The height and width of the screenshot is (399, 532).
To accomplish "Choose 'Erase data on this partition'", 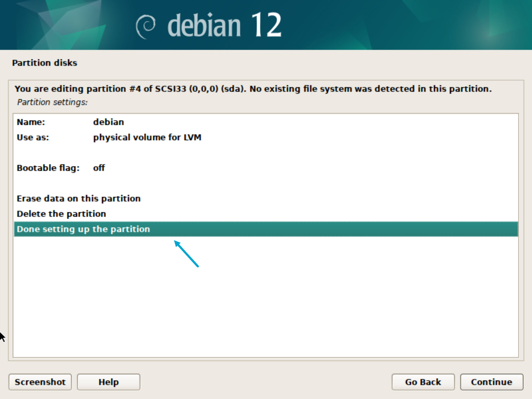I will coord(78,199).
